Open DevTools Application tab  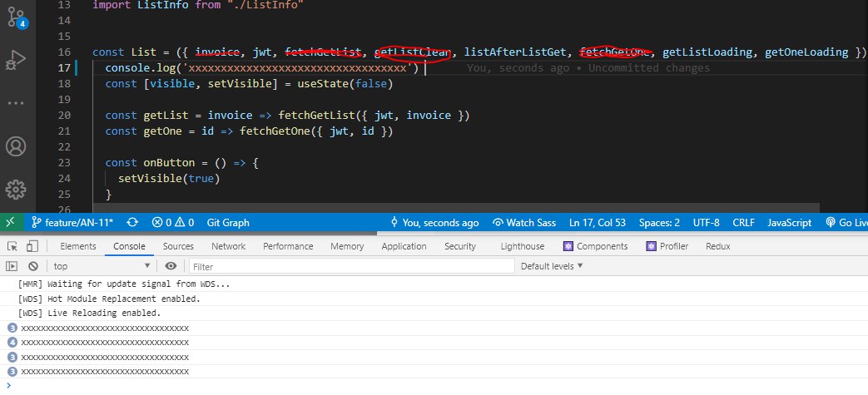point(404,246)
